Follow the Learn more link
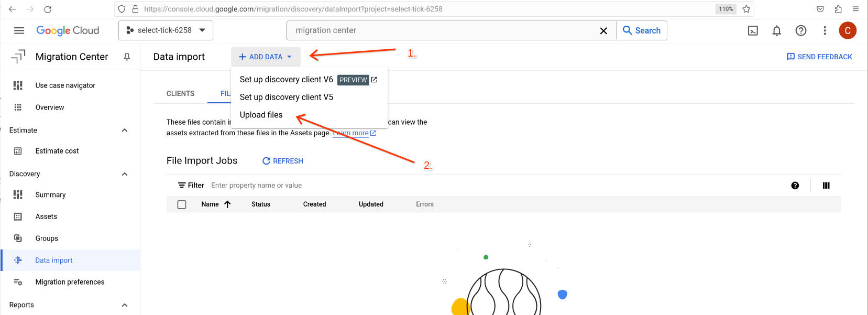The width and height of the screenshot is (868, 315). tap(354, 133)
